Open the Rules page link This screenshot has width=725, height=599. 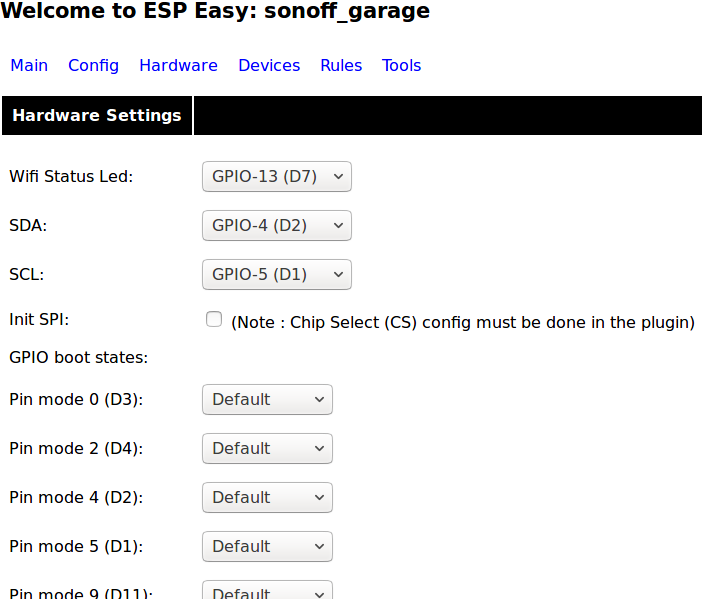click(341, 66)
